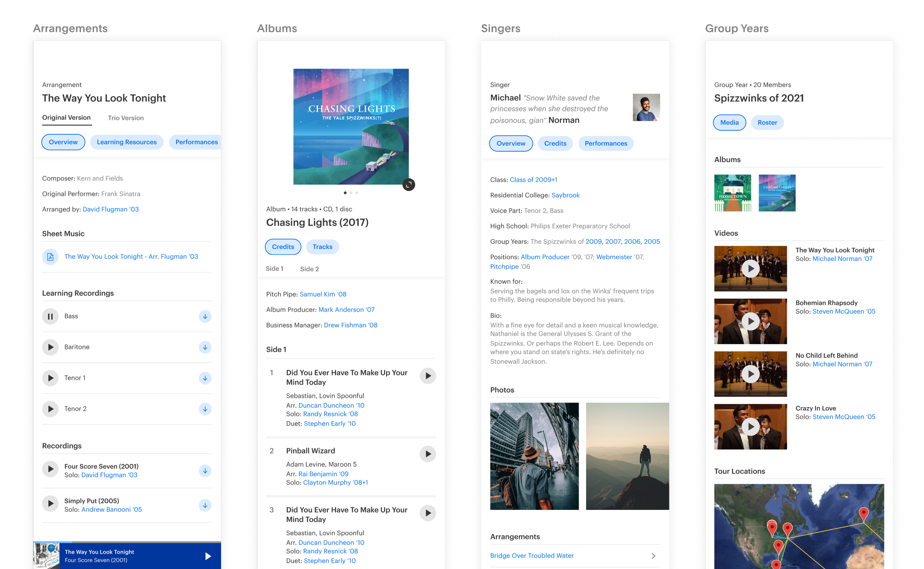Open Arrangement Performances pill
This screenshot has width=924, height=569.
coord(195,142)
